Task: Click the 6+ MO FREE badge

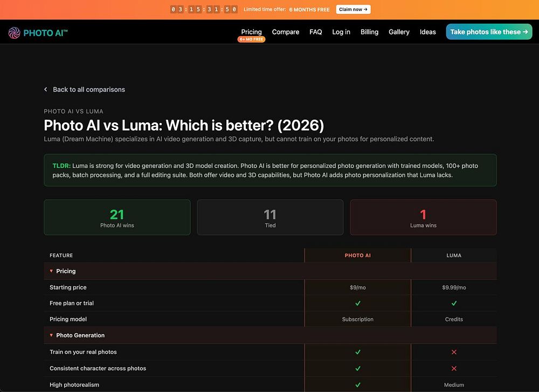Action: tap(251, 39)
